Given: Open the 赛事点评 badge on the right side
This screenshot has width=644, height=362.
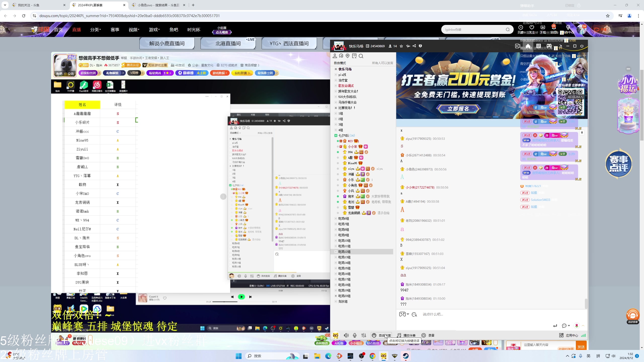Looking at the screenshot, I should (x=618, y=164).
